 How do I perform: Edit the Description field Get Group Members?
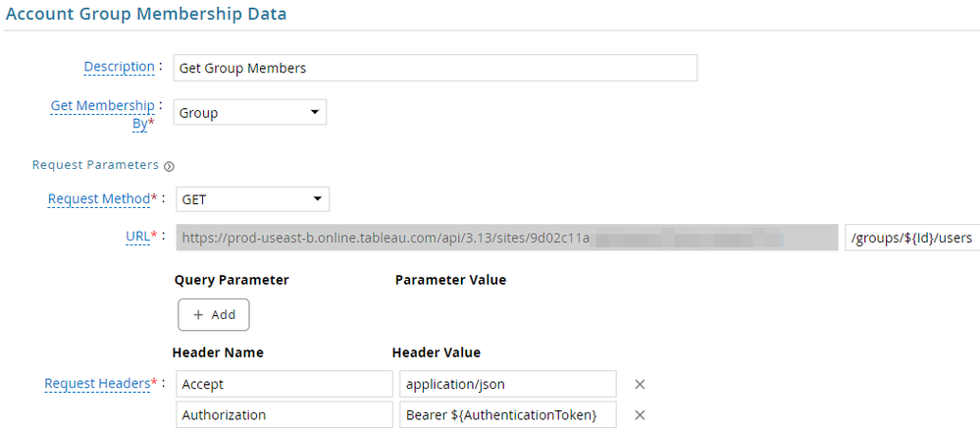click(x=435, y=68)
